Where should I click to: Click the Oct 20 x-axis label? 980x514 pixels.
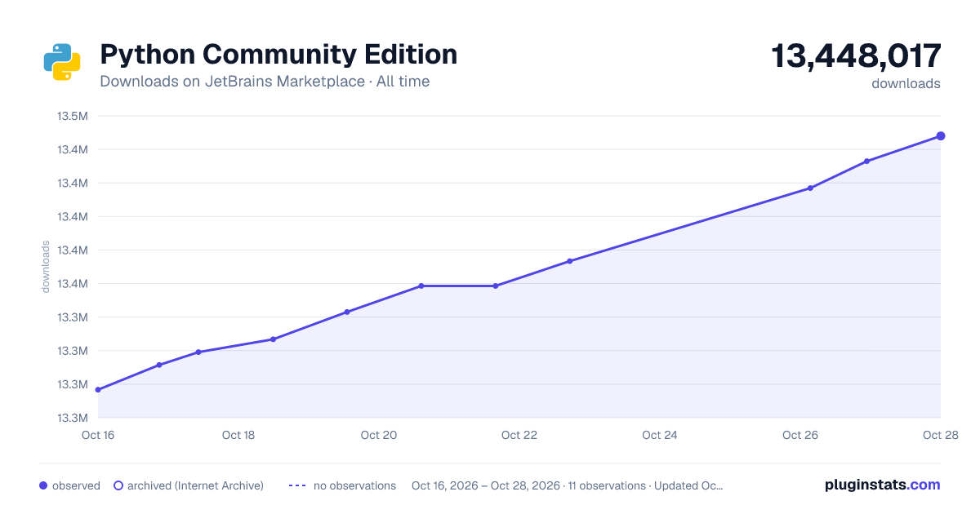pyautogui.click(x=379, y=435)
